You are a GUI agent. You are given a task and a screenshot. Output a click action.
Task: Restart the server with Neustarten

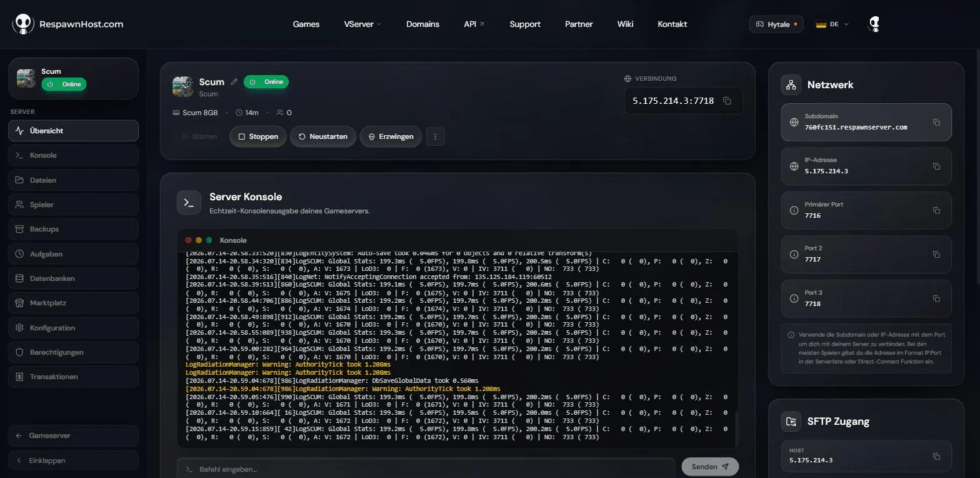click(x=323, y=136)
